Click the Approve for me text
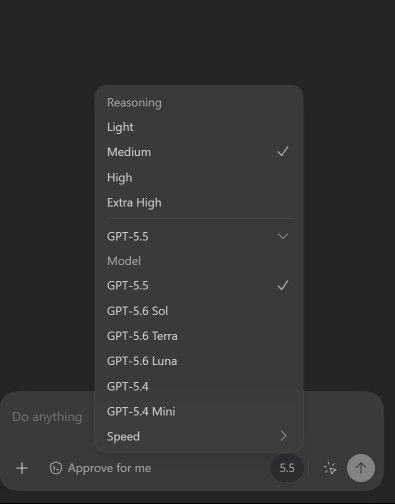This screenshot has width=395, height=504. [109, 468]
